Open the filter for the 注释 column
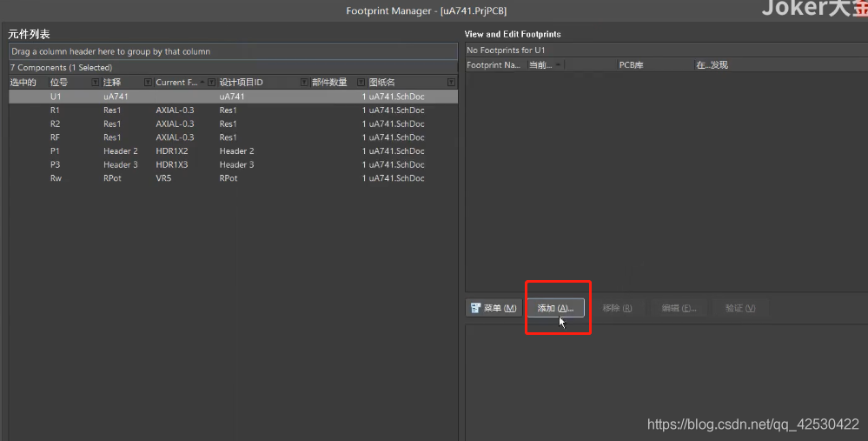Screen dimensions: 868x441 148,83
